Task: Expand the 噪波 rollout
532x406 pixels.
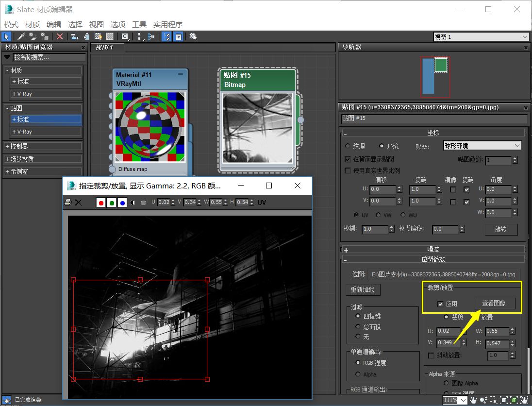Action: (x=433, y=250)
